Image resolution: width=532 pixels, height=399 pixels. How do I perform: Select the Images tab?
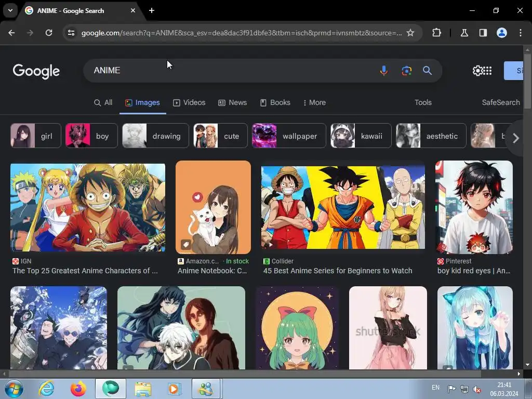pos(142,102)
